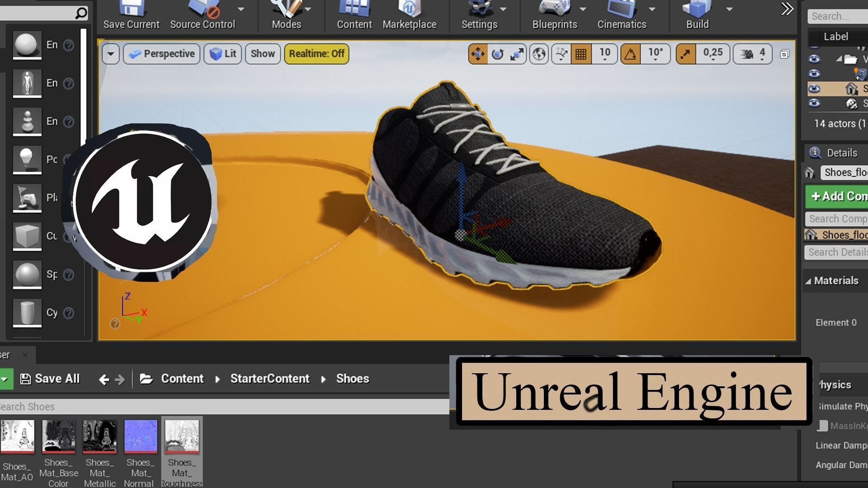The image size is (868, 488).
Task: Collapse the Materials section
Action: tap(808, 281)
